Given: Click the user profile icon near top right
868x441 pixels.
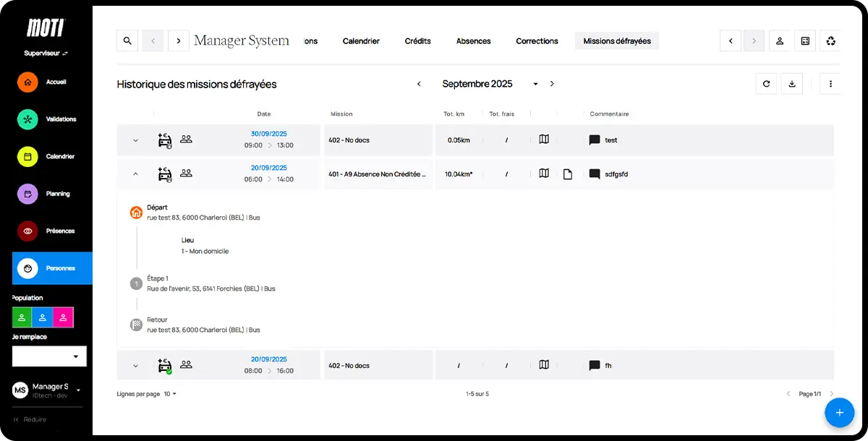Looking at the screenshot, I should [x=779, y=41].
